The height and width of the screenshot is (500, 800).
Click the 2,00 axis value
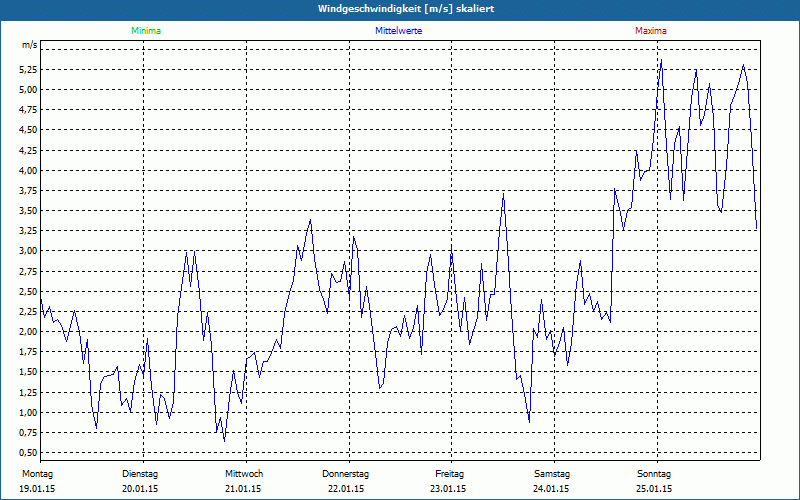click(x=29, y=332)
